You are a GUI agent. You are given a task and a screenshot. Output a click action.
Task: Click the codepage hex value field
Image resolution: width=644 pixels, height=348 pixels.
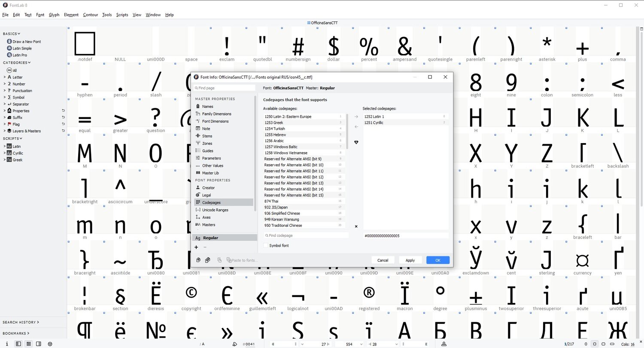[x=406, y=235]
